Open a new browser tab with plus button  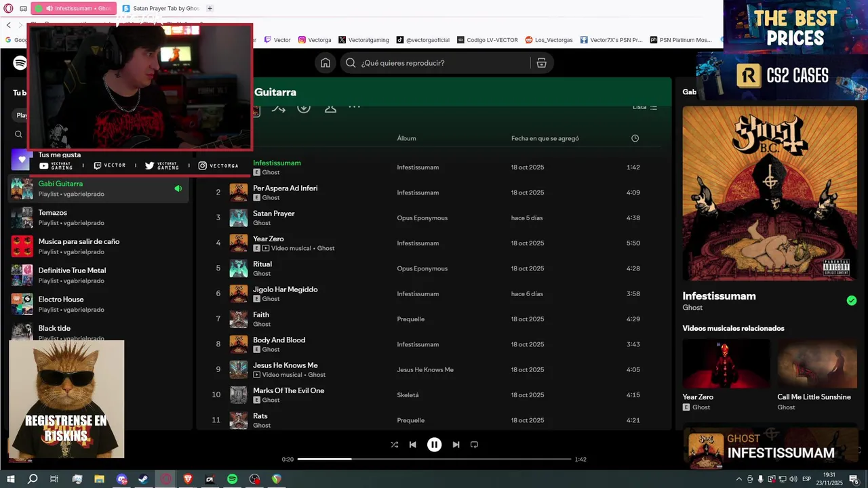click(x=210, y=8)
